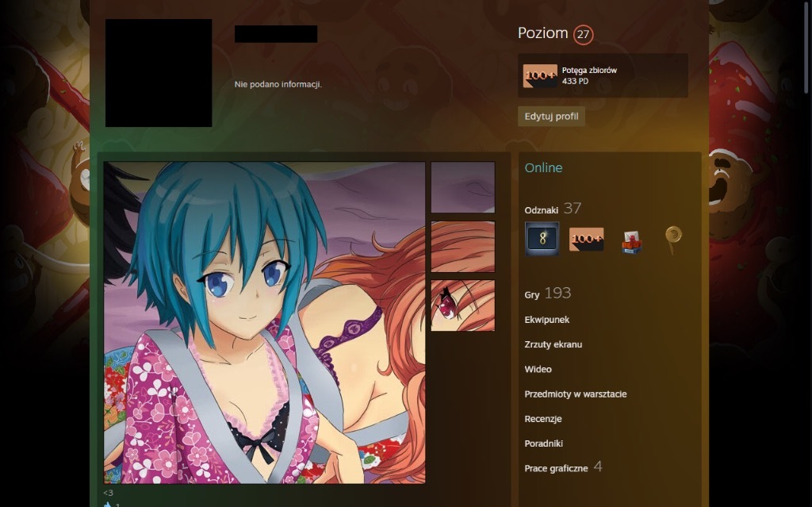Open the golden pin badge
This screenshot has width=812, height=507.
[673, 240]
